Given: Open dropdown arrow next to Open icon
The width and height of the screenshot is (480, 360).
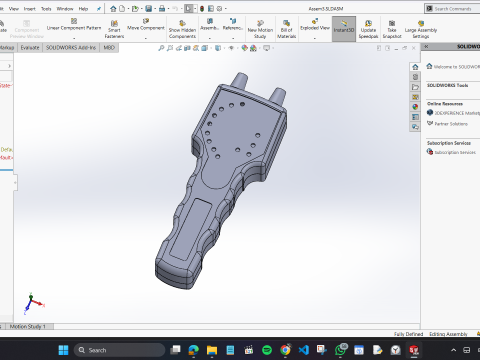Looking at the screenshot, I should [x=142, y=9].
